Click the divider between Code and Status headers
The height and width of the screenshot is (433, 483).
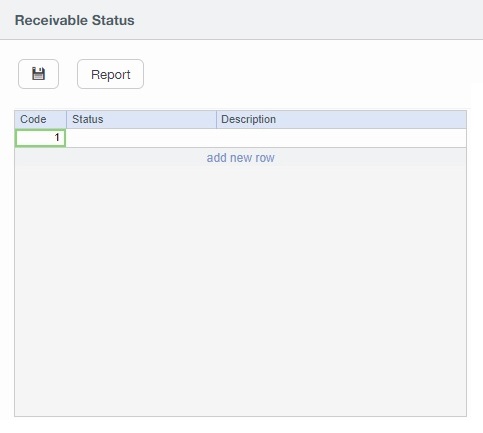click(66, 119)
